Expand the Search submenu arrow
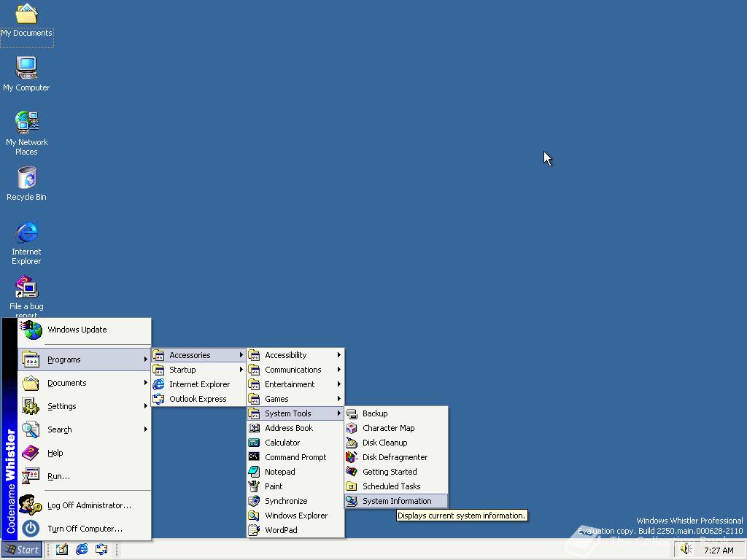The image size is (747, 560). [x=145, y=429]
